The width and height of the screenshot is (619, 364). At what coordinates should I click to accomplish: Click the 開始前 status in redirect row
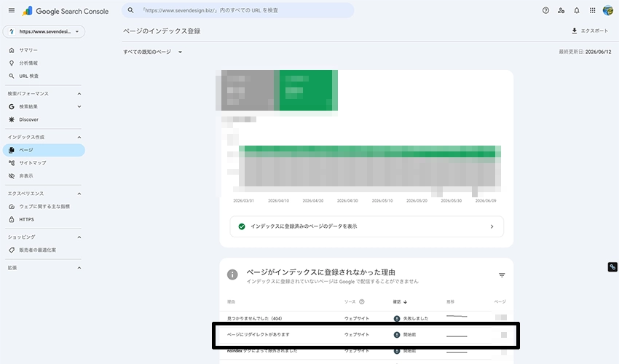click(409, 335)
